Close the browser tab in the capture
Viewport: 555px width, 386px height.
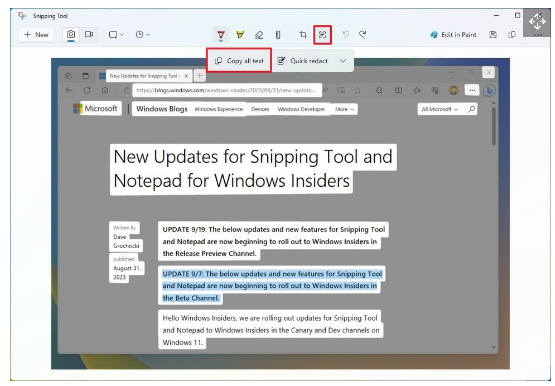(x=187, y=76)
